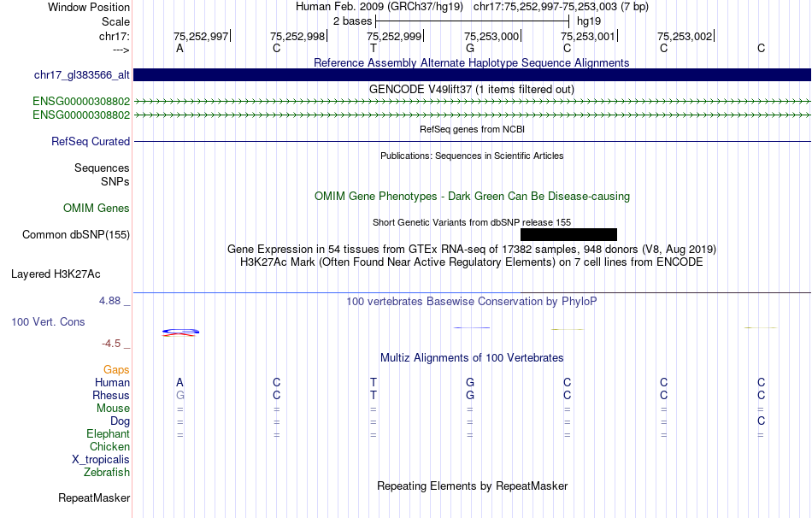Click the reference base G in ruler
The width and height of the screenshot is (812, 518).
click(x=470, y=48)
